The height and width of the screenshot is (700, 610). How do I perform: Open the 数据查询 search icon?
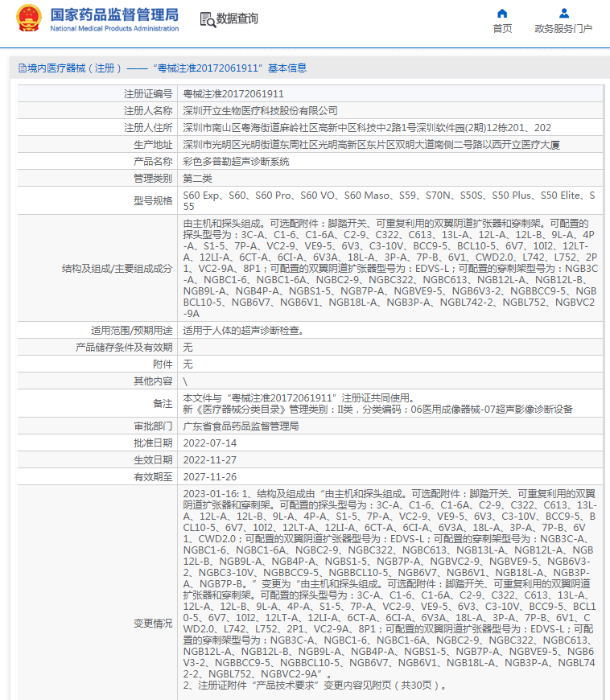208,19
